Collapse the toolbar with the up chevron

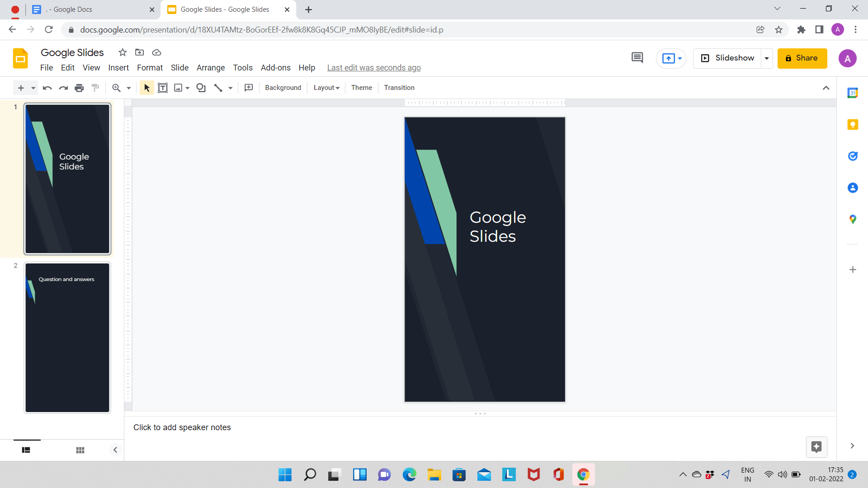[x=826, y=88]
